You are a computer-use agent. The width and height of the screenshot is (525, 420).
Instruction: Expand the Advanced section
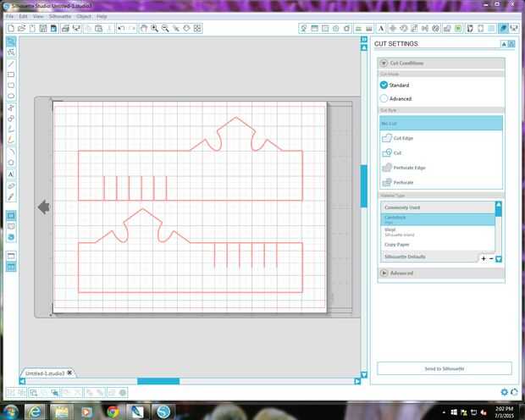pos(384,273)
